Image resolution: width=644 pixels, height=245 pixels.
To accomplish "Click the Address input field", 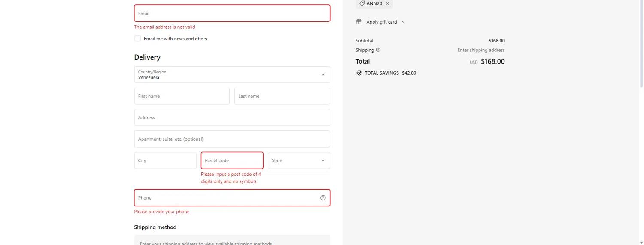I will [x=232, y=118].
